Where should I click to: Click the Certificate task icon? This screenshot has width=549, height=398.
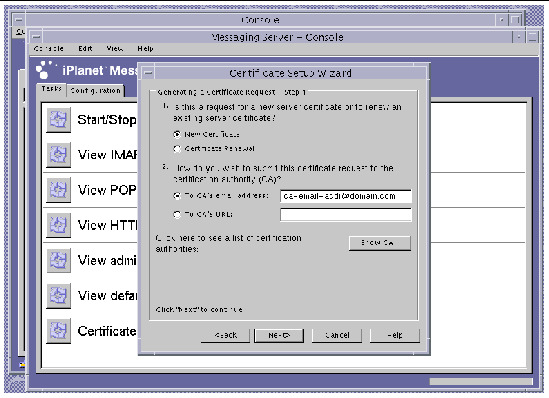[58, 330]
